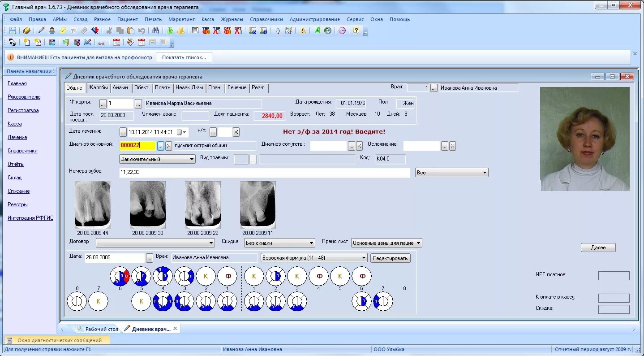Open the Пациент menu
The image size is (644, 356).
(128, 19)
